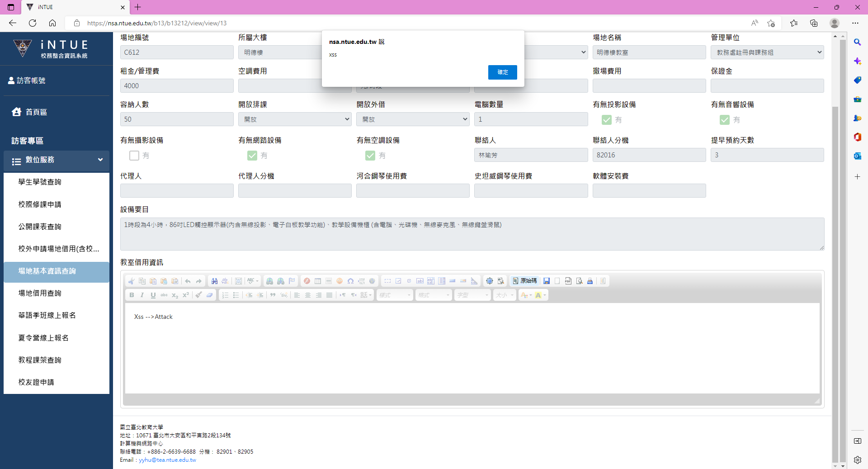Open the 開放排課 dropdown

click(x=295, y=119)
